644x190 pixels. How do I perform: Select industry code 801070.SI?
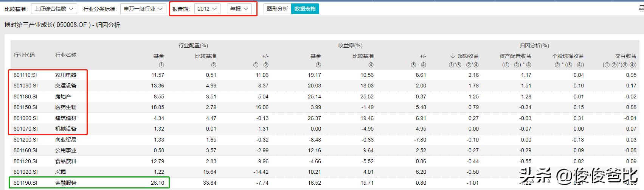pos(26,129)
